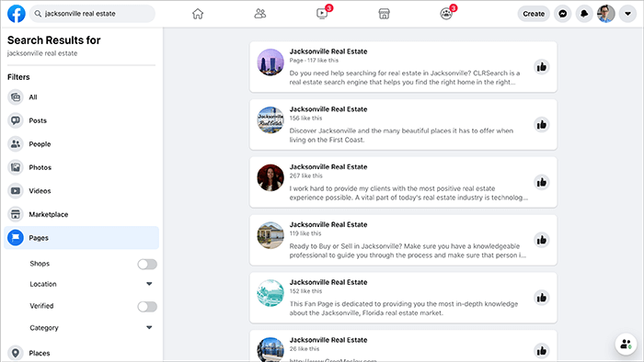Screen dimensions: 644x362
Task: Click the Facebook logo icon
Action: [x=17, y=14]
